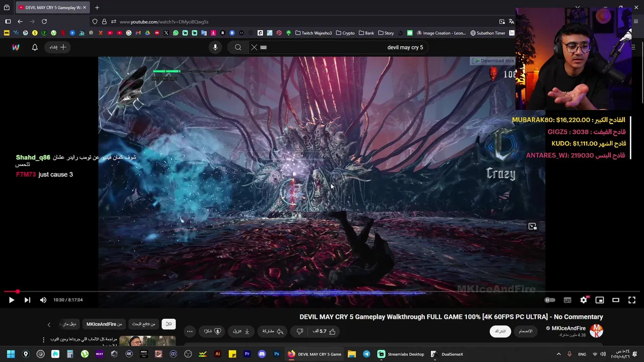644x362 pixels.
Task: Click the Download this video overlay
Action: pos(493,61)
